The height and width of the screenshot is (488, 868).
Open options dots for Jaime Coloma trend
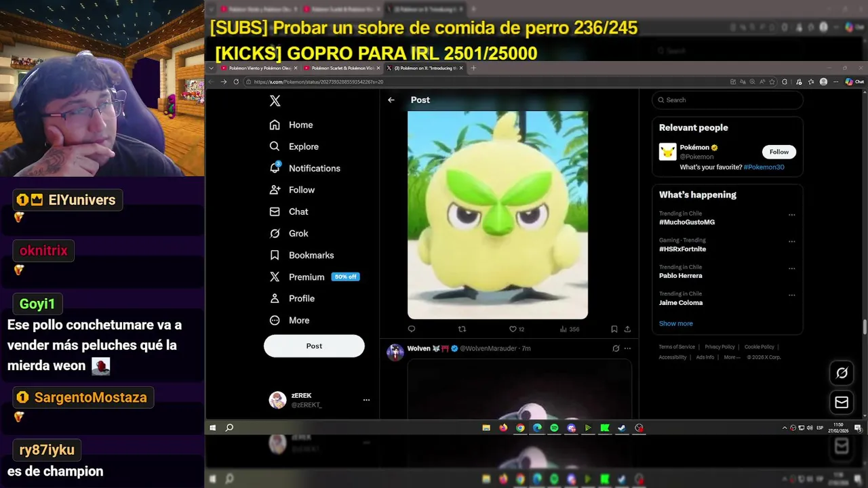[791, 295]
